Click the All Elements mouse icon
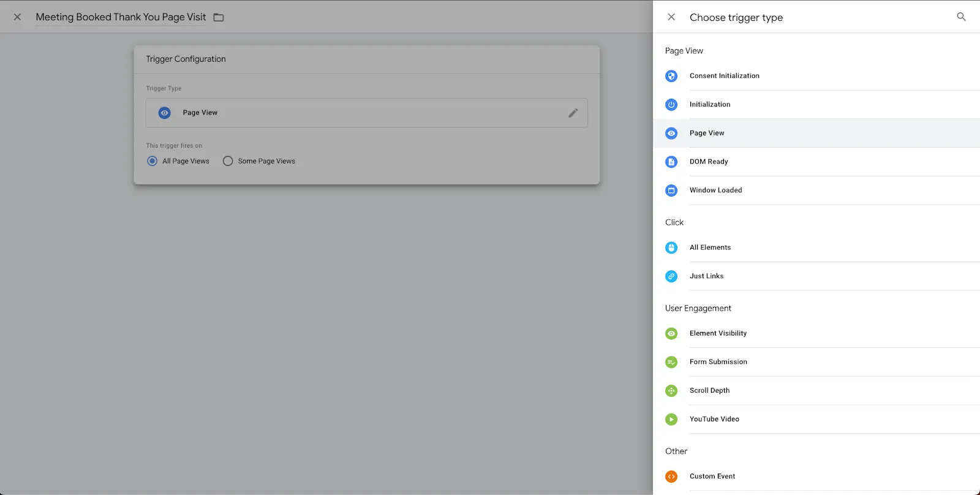 point(671,247)
